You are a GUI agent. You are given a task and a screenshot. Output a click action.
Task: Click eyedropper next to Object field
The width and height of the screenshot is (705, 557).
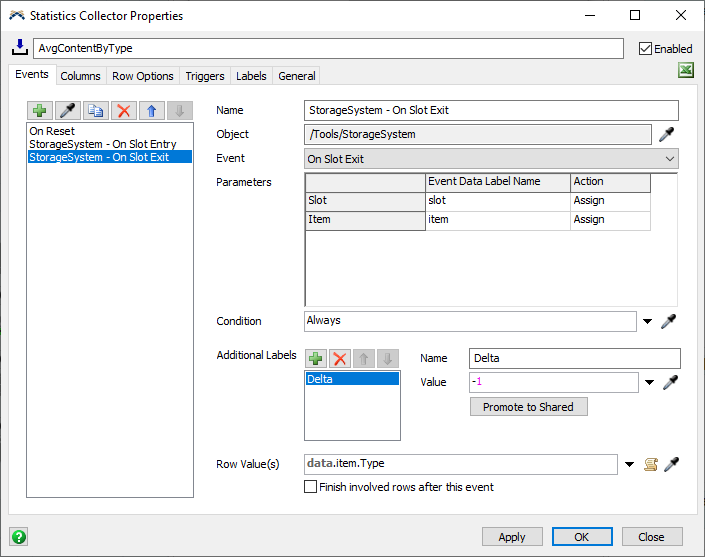(668, 134)
